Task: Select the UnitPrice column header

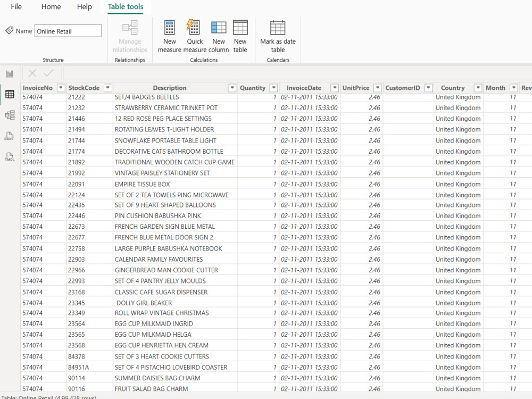Action: [355, 88]
